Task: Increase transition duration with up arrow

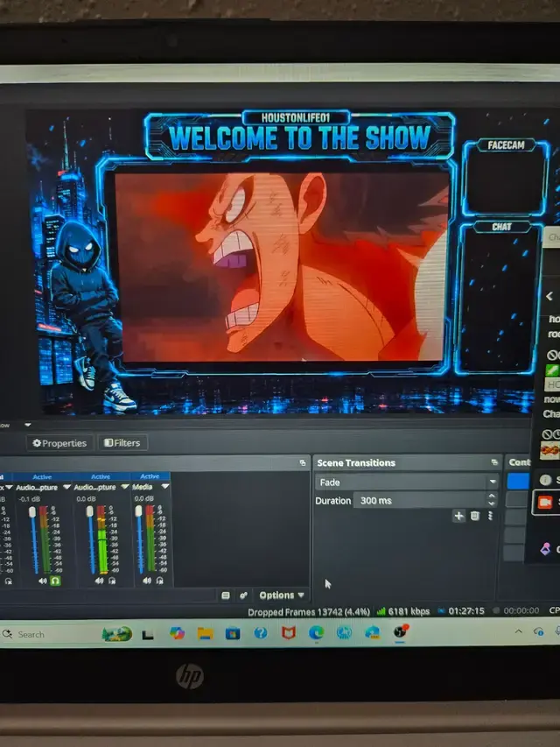Action: coord(492,496)
